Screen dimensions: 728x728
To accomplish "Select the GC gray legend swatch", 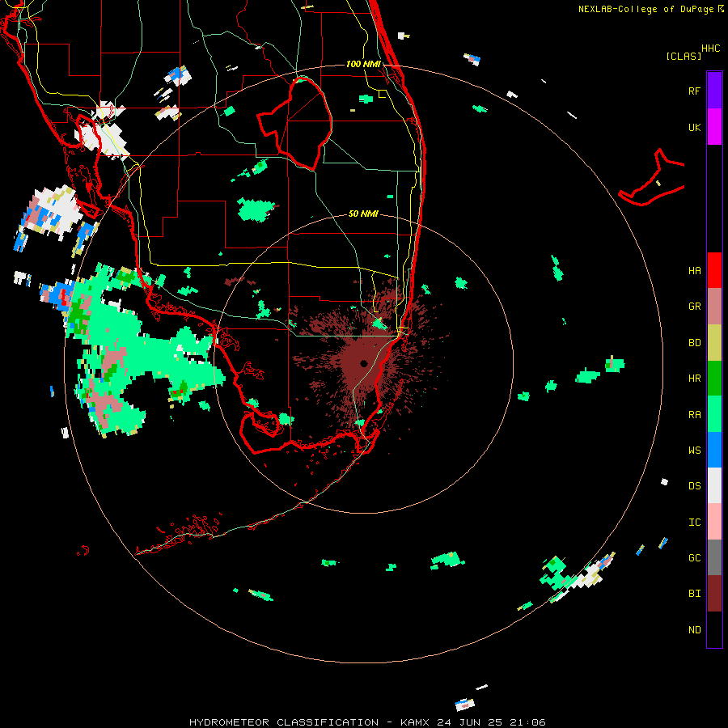I will point(714,557).
